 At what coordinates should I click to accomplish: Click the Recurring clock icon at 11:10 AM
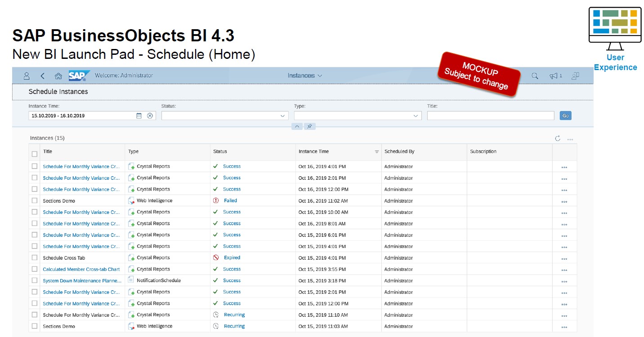pos(216,315)
